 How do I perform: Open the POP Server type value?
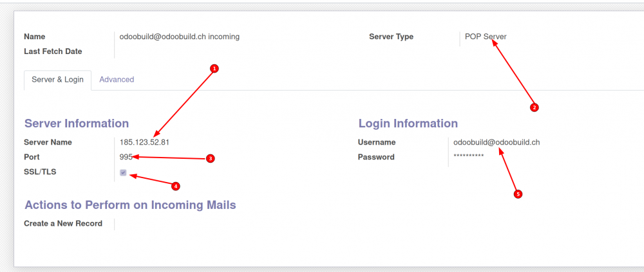tap(486, 37)
